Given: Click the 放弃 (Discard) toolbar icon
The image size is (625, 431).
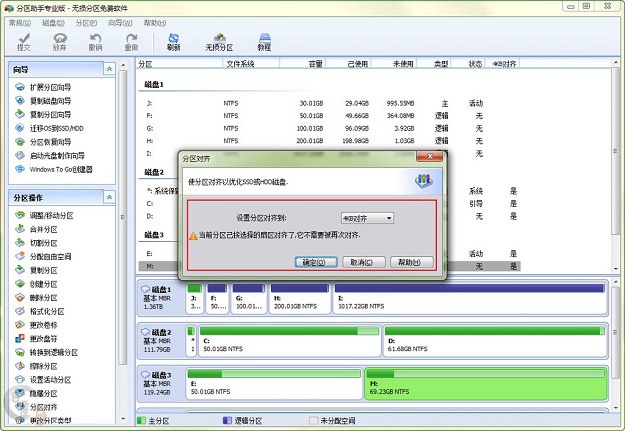Looking at the screenshot, I should tap(59, 40).
